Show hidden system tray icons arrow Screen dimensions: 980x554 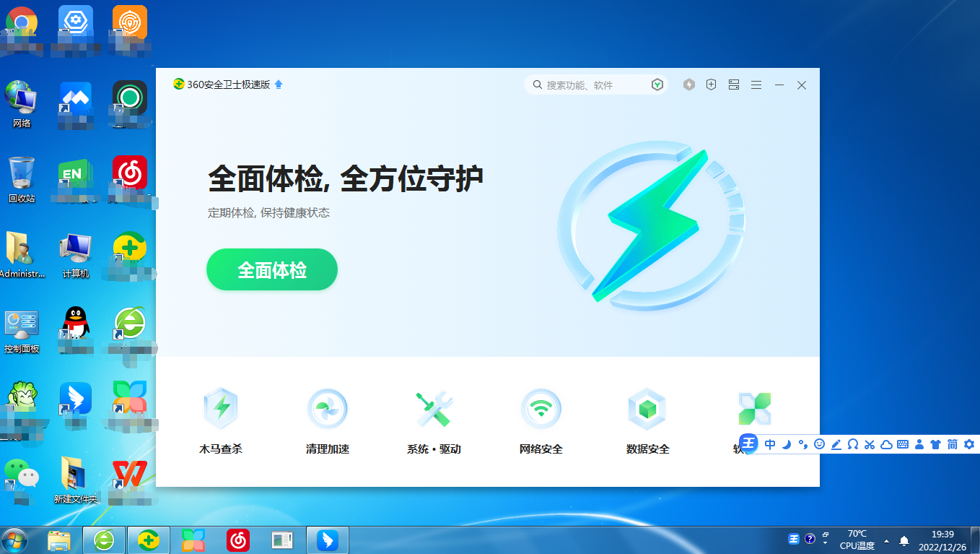click(886, 540)
